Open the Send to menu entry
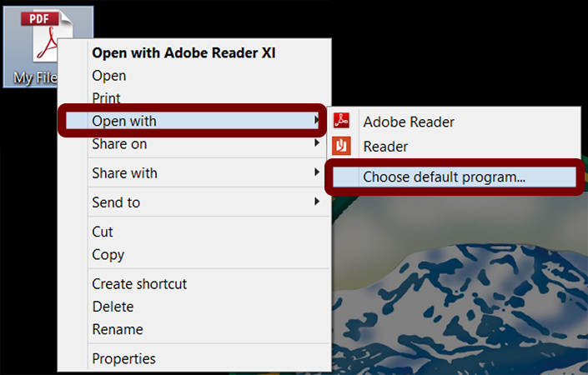The width and height of the screenshot is (588, 375). [x=116, y=202]
